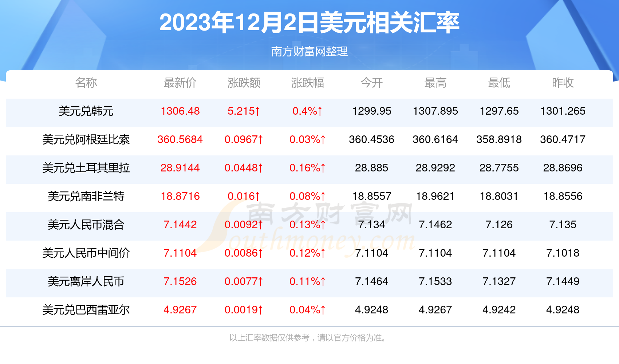The image size is (619, 364).
Task: Click change percent 0.11%↑
Action: 308,281
